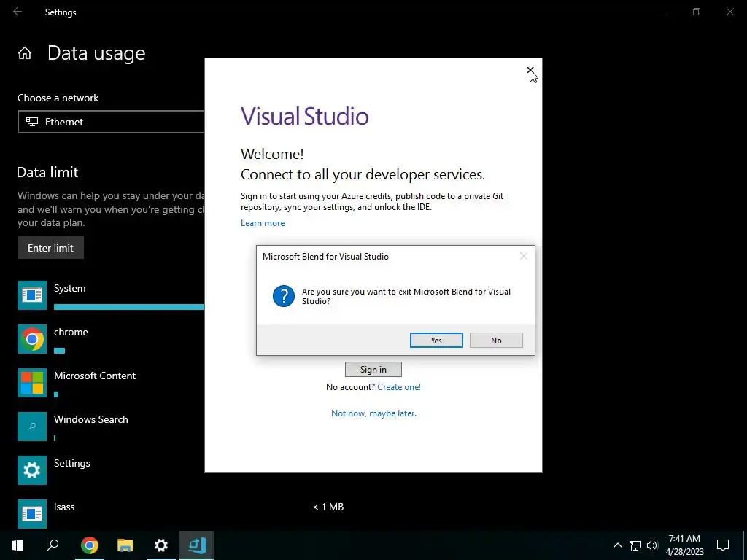Click the lsass "< 1 MB" value
This screenshot has height=560, width=747.
328,507
